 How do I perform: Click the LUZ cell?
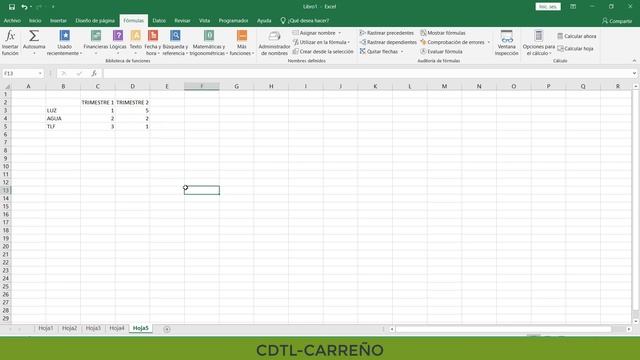click(x=63, y=111)
